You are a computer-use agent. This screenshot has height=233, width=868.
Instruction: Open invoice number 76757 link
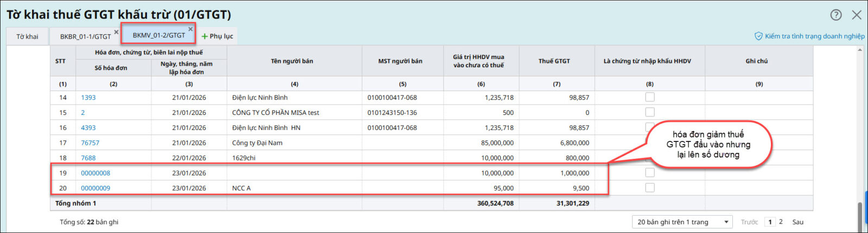90,143
